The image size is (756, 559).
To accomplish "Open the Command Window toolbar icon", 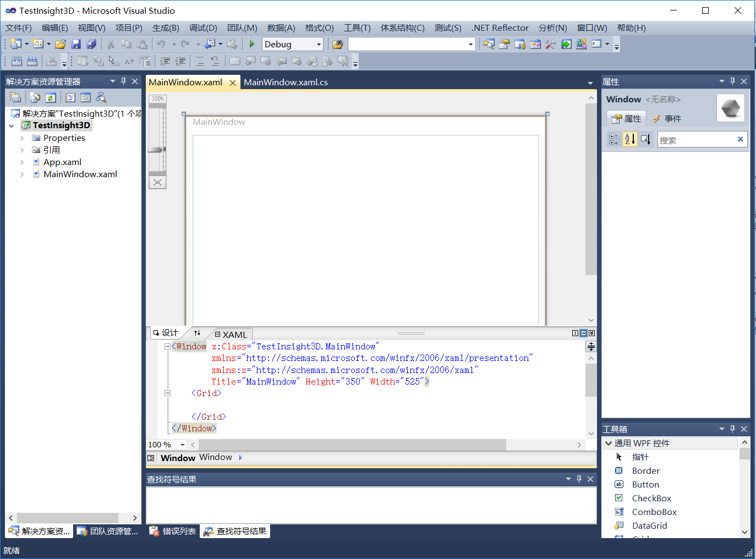I will tap(597, 44).
